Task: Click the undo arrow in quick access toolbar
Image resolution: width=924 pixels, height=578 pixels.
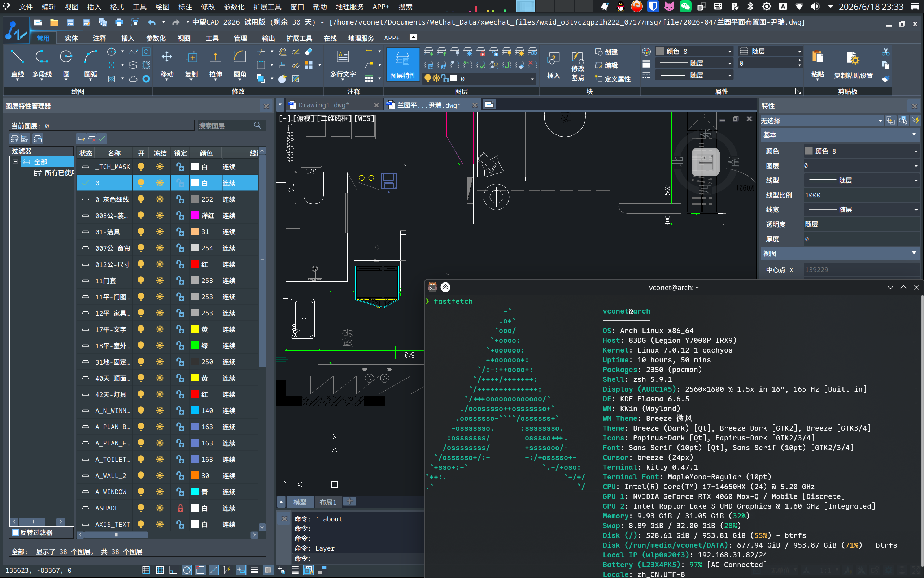Action: [x=152, y=22]
